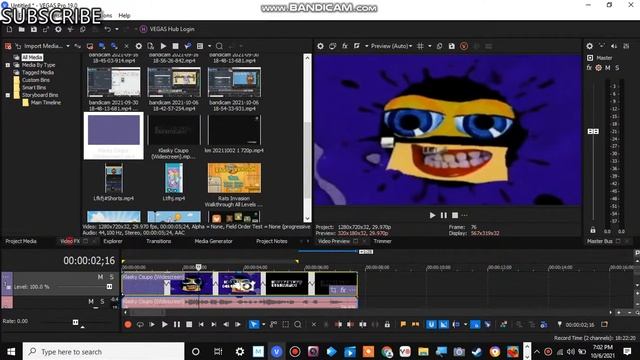
Task: Open the undo history dropdown arrow
Action: [117, 29]
